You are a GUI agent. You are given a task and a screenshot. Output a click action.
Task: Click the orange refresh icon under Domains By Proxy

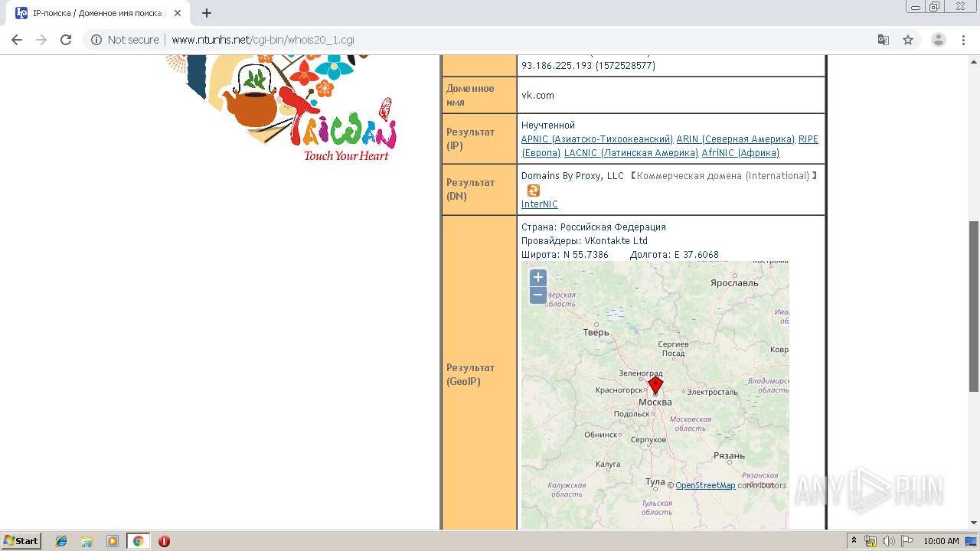point(534,191)
